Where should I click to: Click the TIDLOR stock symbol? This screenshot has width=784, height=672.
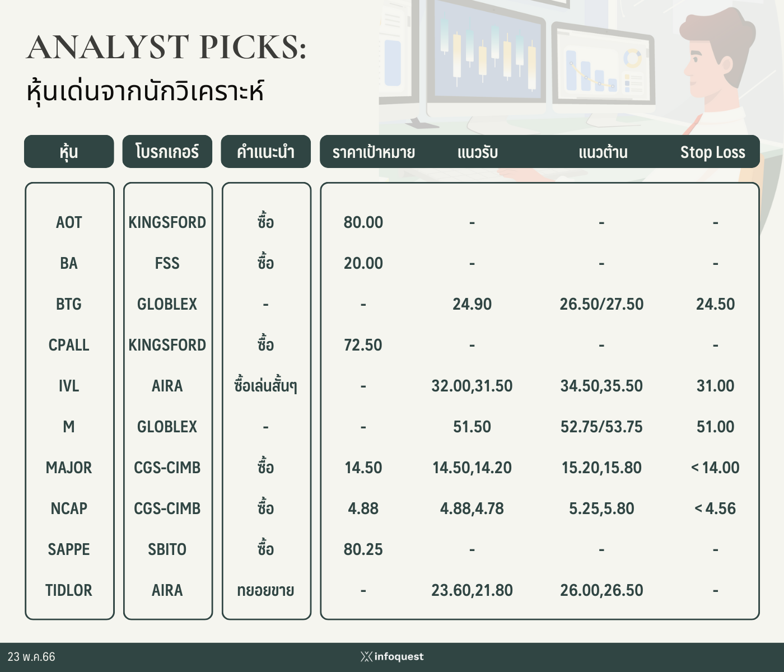point(69,590)
